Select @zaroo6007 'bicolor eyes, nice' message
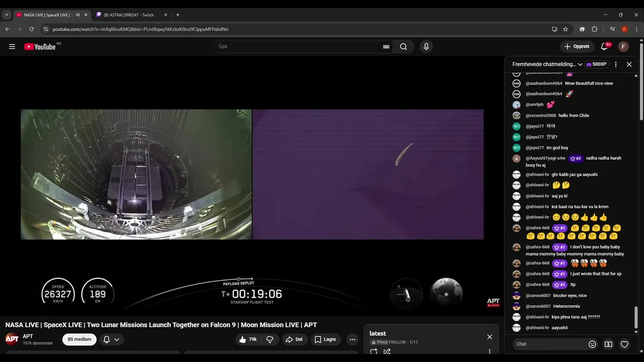Screen dimensions: 644x362 570,296
